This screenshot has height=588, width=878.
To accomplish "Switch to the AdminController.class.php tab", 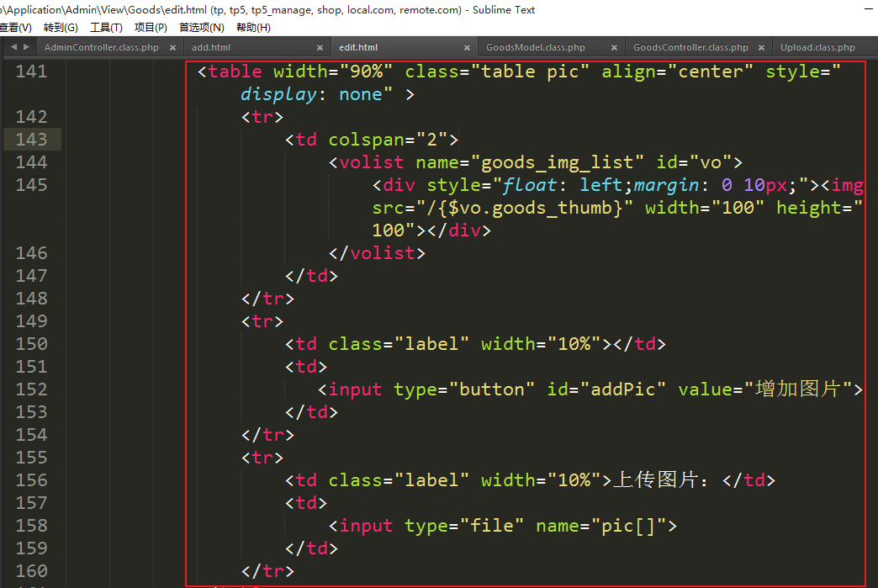I will [x=101, y=48].
